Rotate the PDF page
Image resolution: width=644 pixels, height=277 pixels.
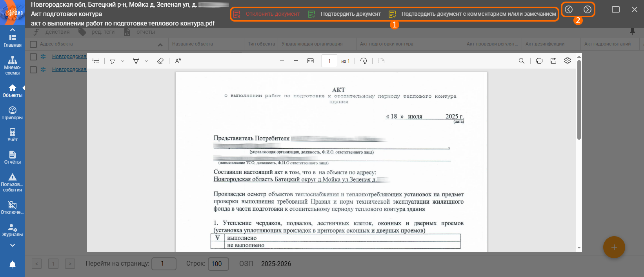pos(364,61)
